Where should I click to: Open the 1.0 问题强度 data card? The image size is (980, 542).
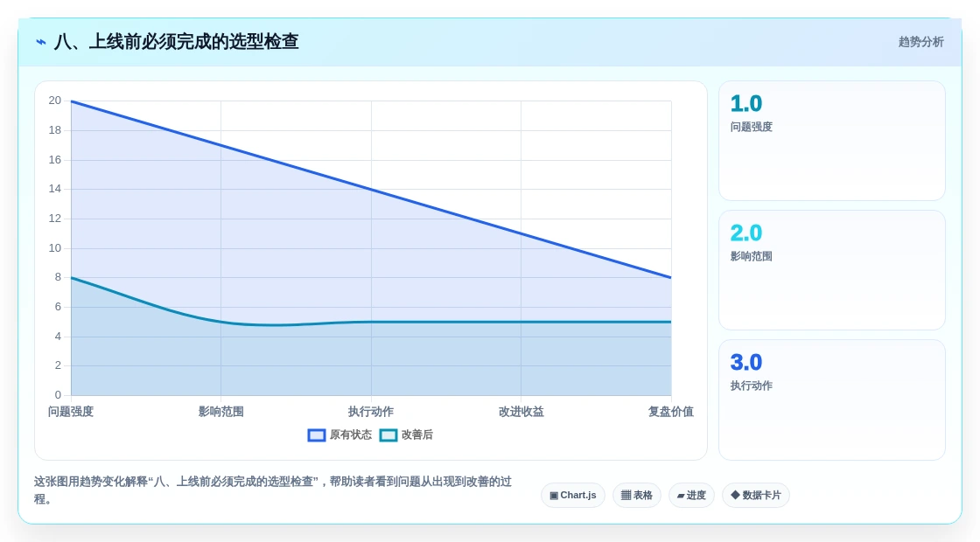click(832, 141)
